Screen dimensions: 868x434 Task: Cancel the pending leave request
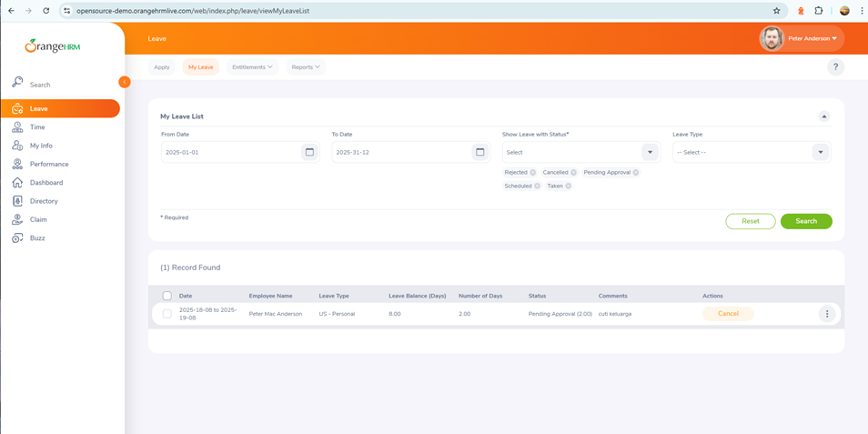click(728, 314)
